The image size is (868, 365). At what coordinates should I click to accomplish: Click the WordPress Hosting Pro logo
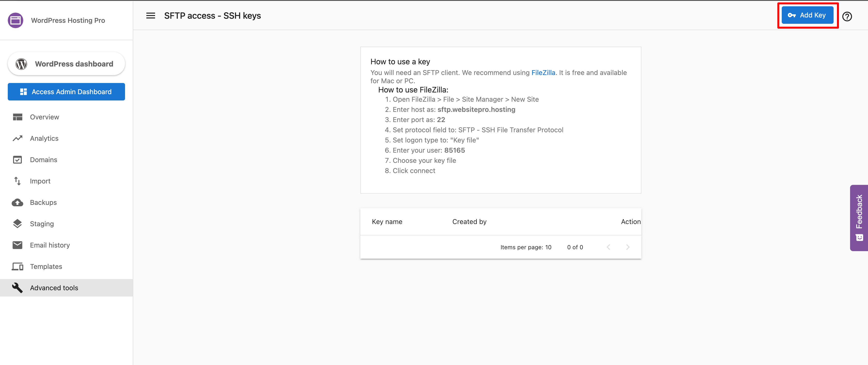(16, 20)
